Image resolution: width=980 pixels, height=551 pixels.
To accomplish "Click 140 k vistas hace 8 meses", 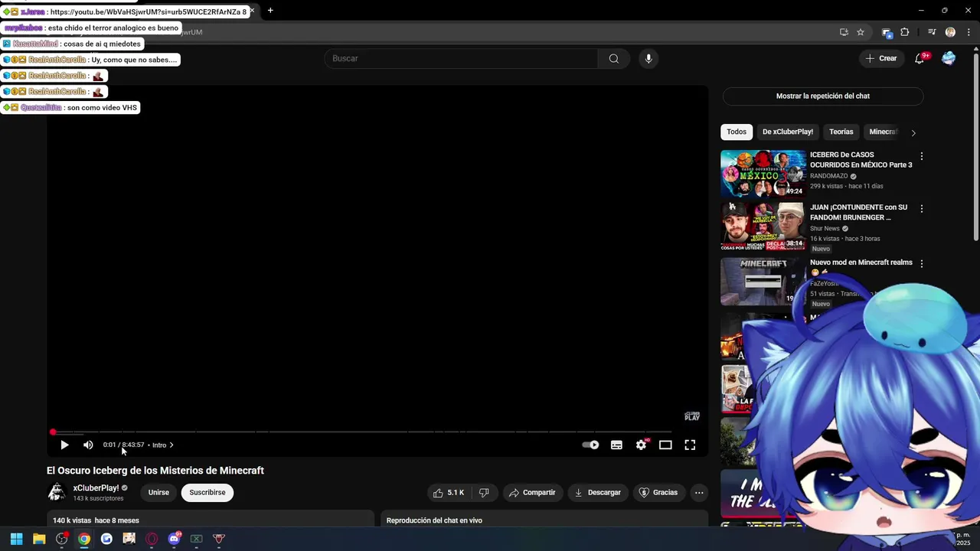I will pyautogui.click(x=96, y=520).
